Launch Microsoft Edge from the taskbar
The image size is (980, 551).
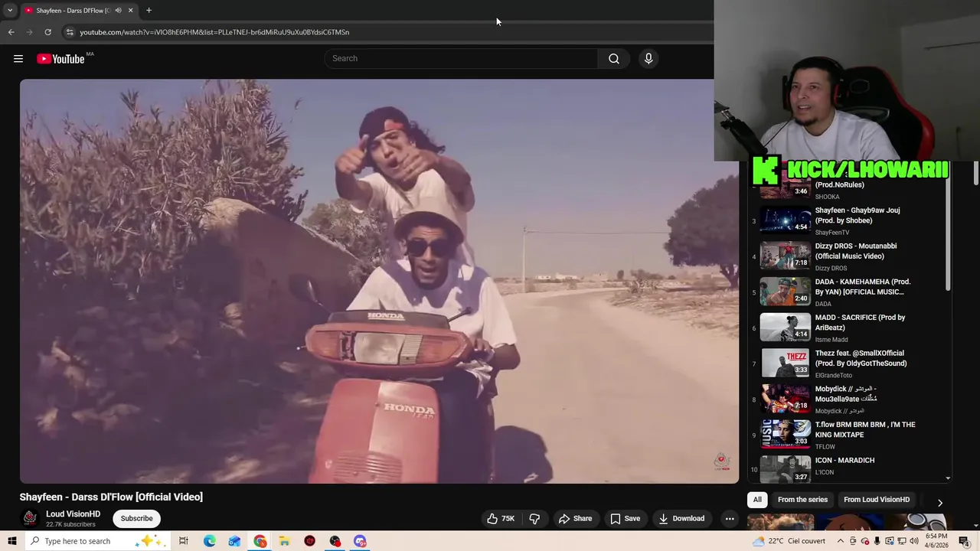210,541
